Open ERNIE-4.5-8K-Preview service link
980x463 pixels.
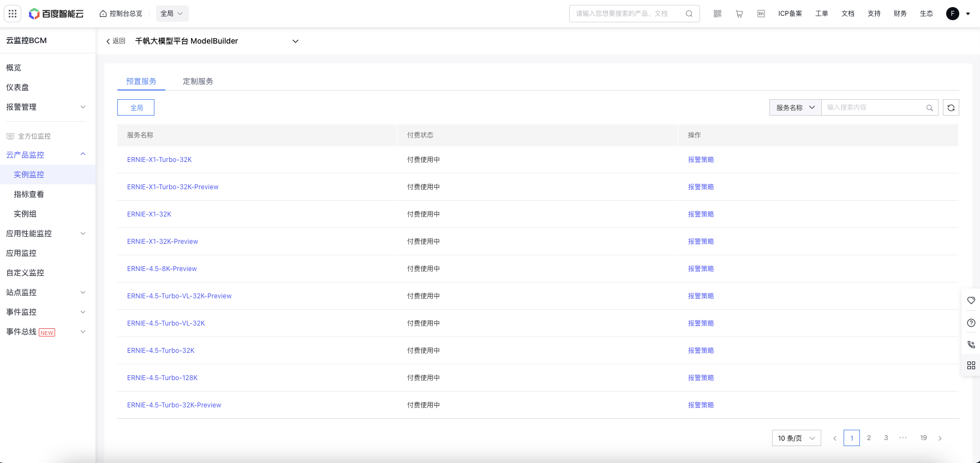(162, 269)
